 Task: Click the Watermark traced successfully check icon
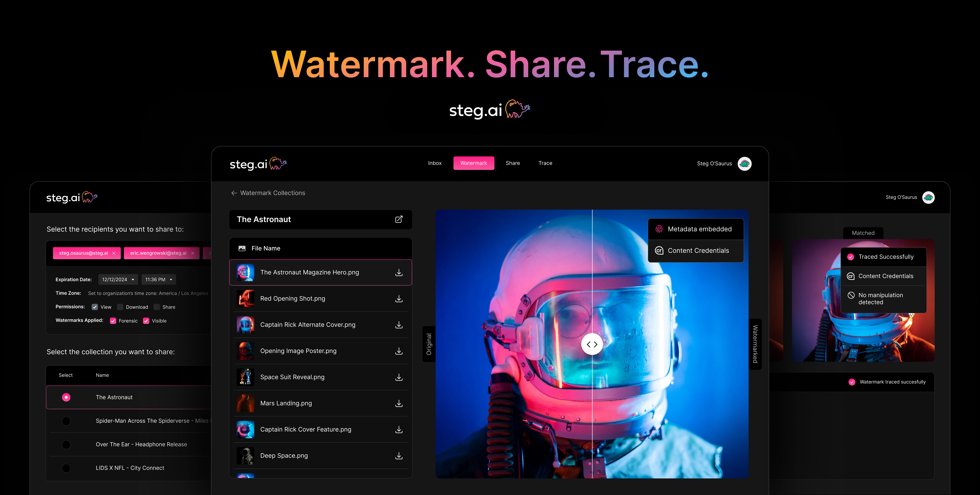(x=852, y=382)
